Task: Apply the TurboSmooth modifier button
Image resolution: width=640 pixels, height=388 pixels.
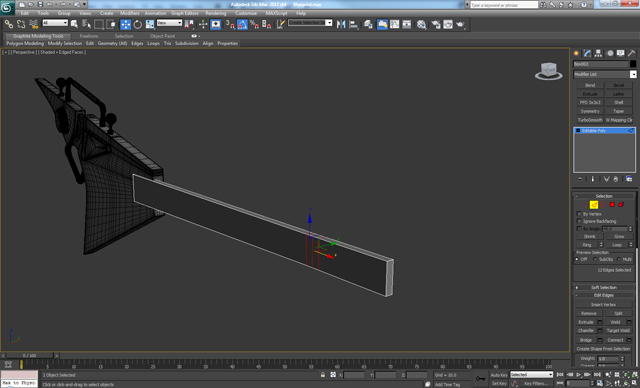Action: [590, 120]
